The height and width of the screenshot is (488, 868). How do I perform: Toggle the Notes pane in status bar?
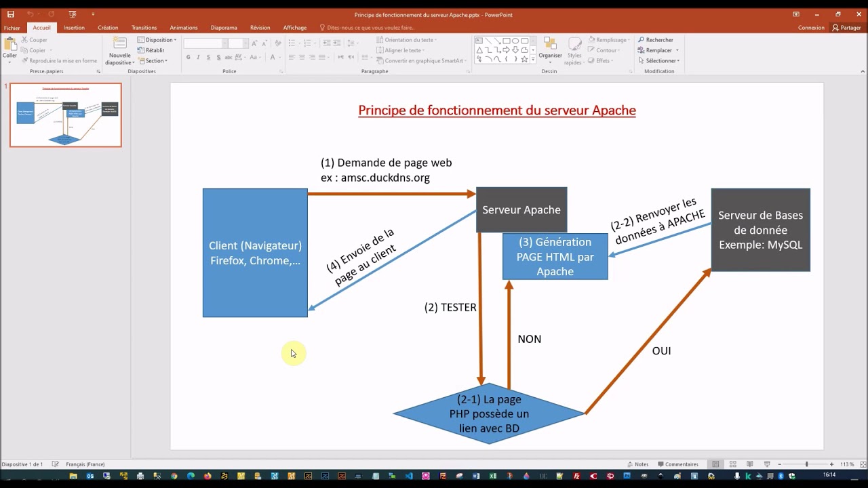coord(637,464)
